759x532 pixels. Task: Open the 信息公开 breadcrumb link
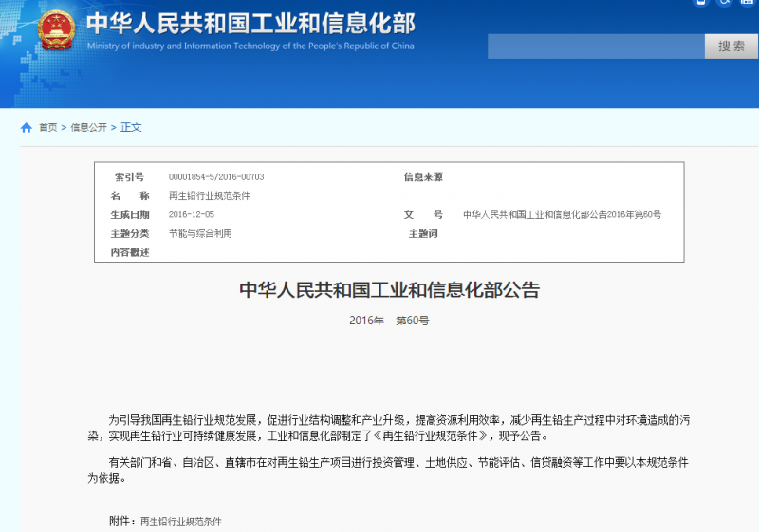pos(88,127)
